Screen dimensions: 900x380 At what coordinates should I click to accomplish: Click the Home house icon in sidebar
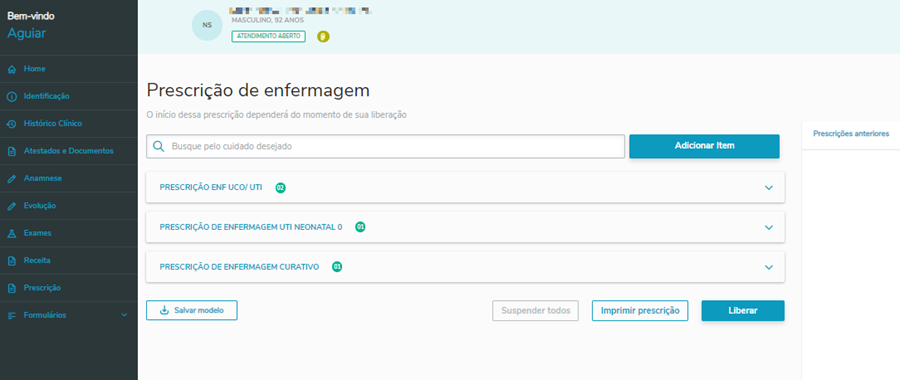pos(11,69)
